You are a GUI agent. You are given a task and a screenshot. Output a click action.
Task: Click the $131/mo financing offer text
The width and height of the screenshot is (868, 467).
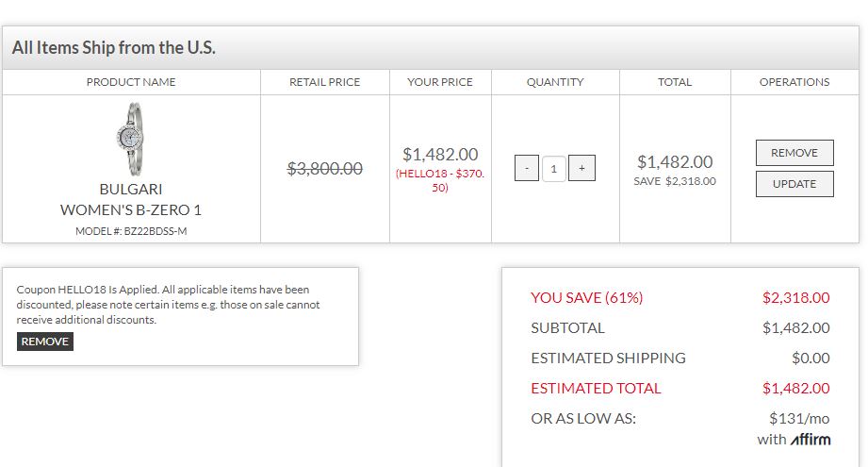[x=799, y=418]
